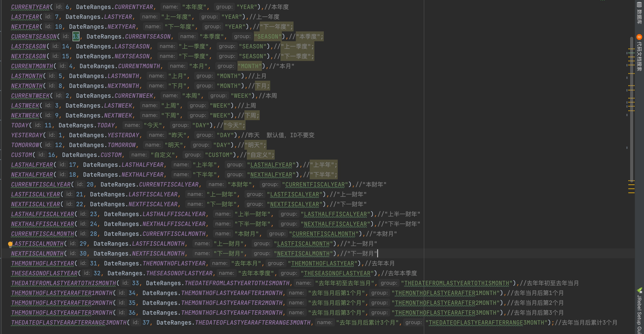The image size is (644, 334).
Task: Click DateRanges.TODAY reference
Action: coord(87,125)
